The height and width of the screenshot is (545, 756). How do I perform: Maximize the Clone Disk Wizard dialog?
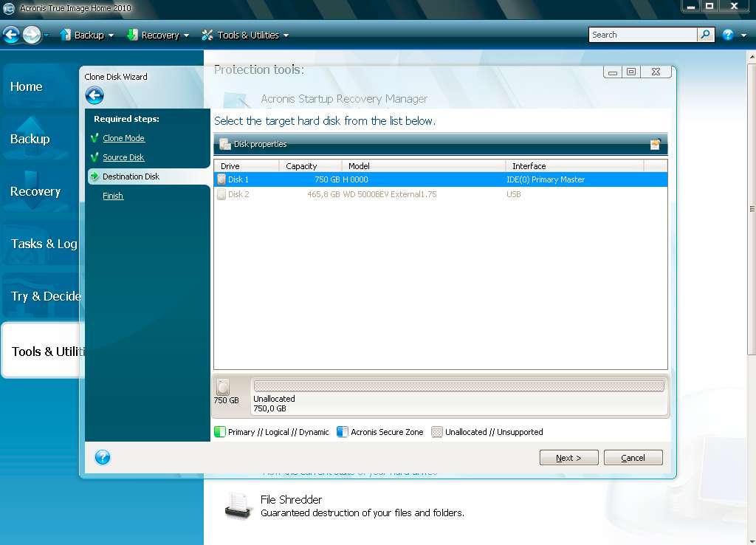pos(631,72)
